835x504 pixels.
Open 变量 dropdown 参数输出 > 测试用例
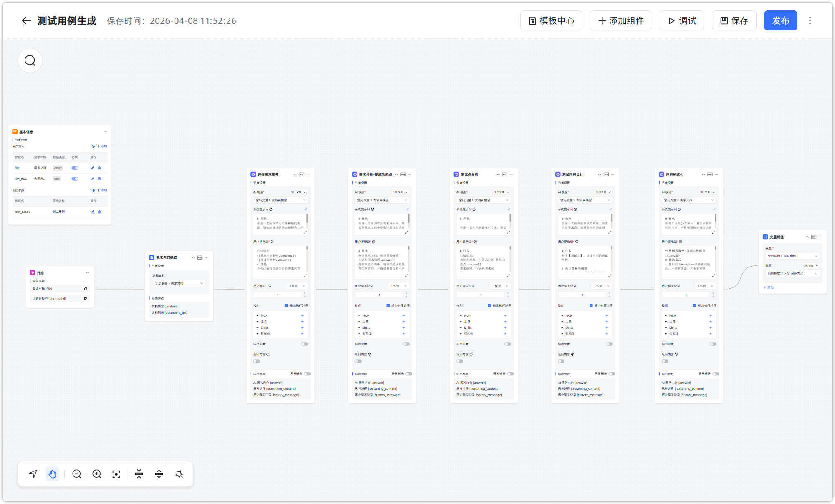click(792, 256)
